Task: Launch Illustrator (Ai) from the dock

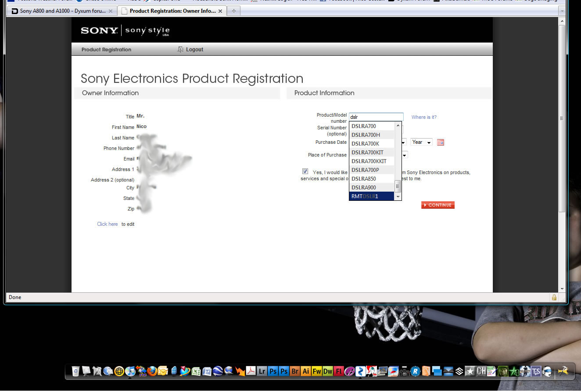Action: [x=306, y=371]
